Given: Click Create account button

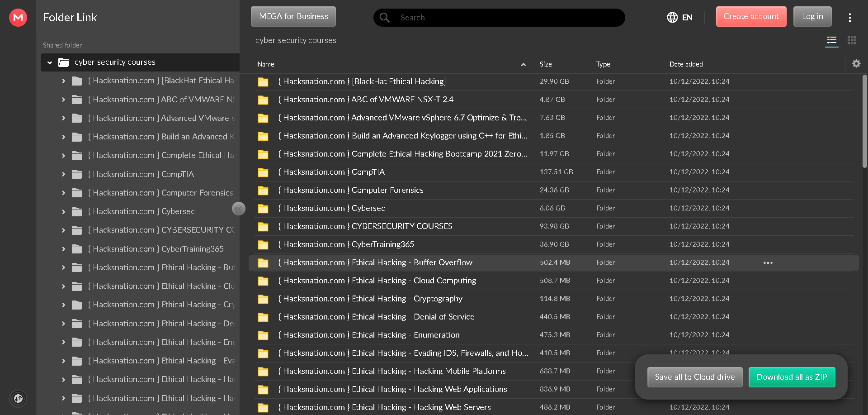Looking at the screenshot, I should coord(751,16).
